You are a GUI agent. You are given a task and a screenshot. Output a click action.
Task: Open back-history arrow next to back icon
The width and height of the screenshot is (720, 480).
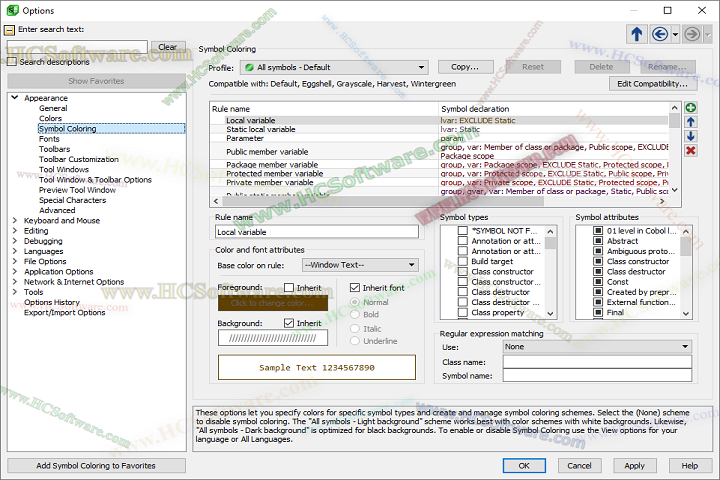[x=674, y=34]
